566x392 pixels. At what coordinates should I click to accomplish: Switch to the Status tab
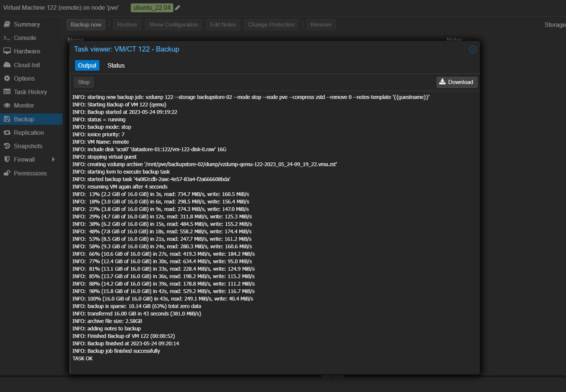(116, 65)
